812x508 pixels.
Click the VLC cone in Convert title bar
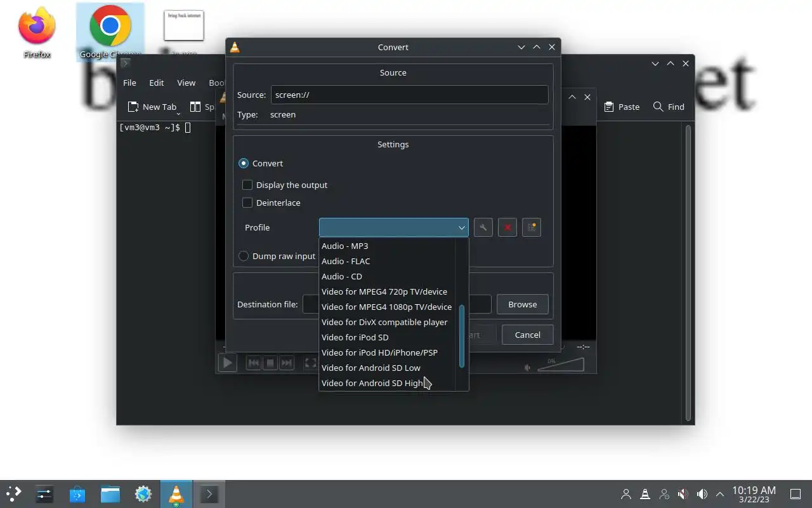pos(235,47)
